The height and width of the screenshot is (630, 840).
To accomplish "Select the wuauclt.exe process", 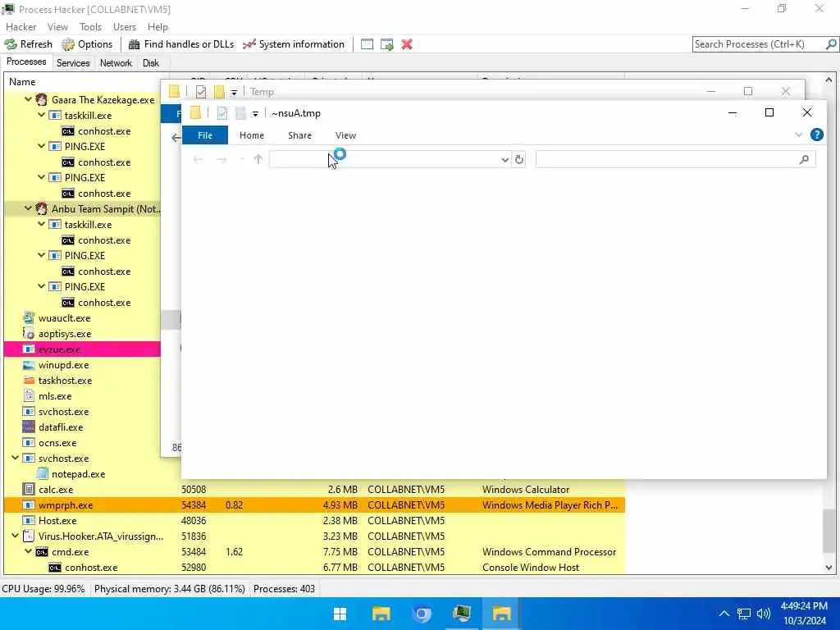I will [x=64, y=318].
